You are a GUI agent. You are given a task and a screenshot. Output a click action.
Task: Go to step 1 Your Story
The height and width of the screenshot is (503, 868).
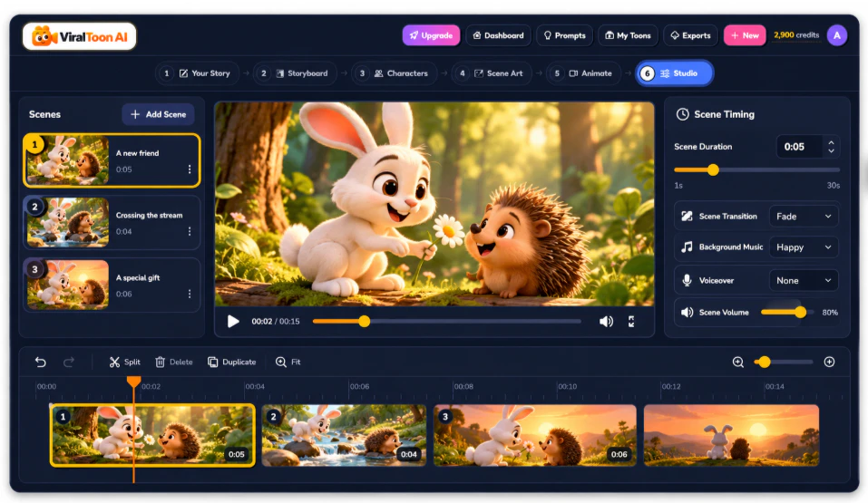198,73
